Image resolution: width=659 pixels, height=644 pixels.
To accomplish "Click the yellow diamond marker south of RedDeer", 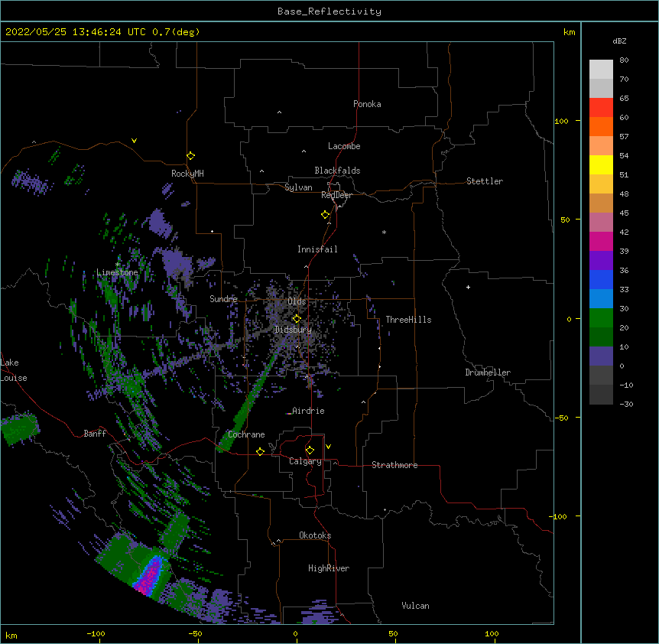I will [325, 215].
